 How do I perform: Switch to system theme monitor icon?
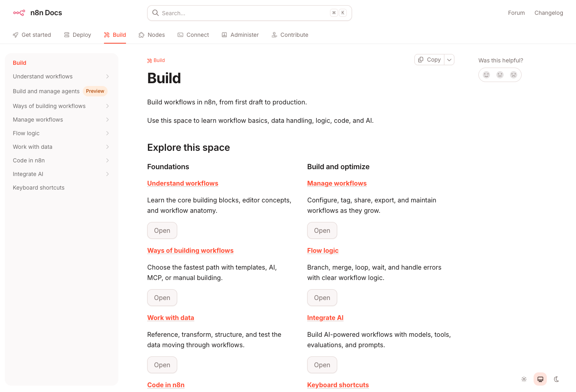coord(540,379)
